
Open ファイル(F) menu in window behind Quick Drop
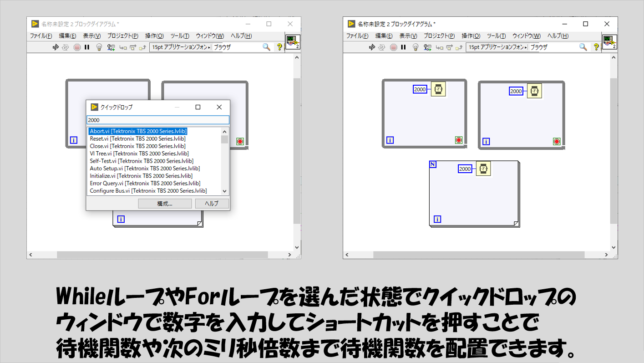tap(41, 36)
